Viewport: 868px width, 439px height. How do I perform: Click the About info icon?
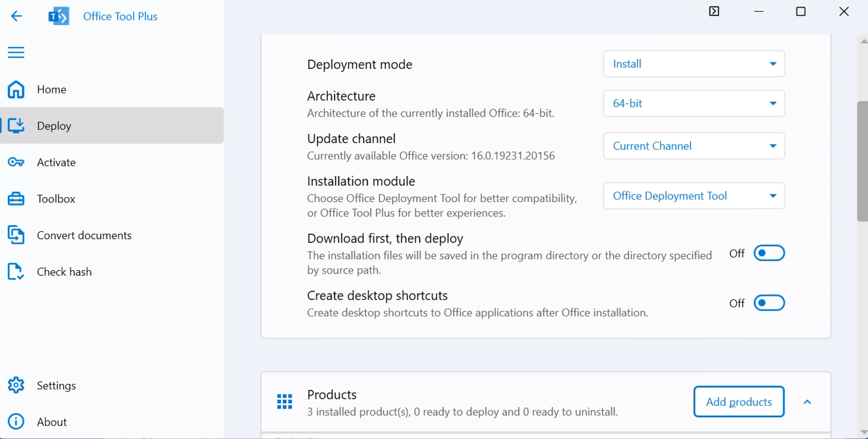tap(16, 422)
